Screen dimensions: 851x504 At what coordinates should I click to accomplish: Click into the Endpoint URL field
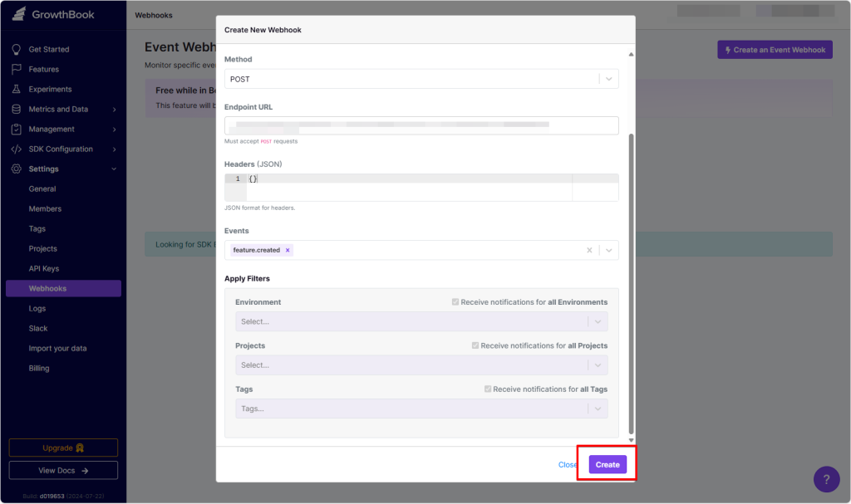tap(421, 125)
